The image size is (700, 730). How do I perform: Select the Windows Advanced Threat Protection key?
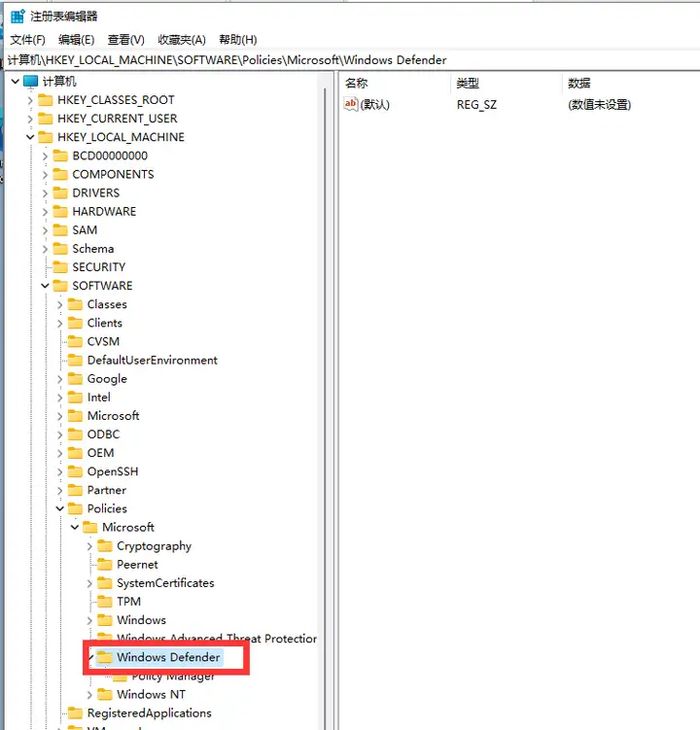click(x=217, y=639)
